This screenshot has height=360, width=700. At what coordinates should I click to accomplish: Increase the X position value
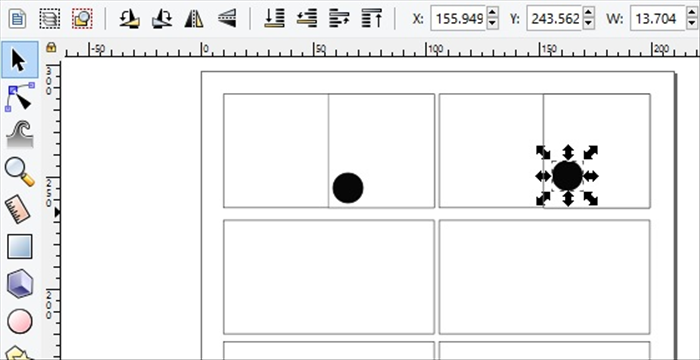(492, 13)
